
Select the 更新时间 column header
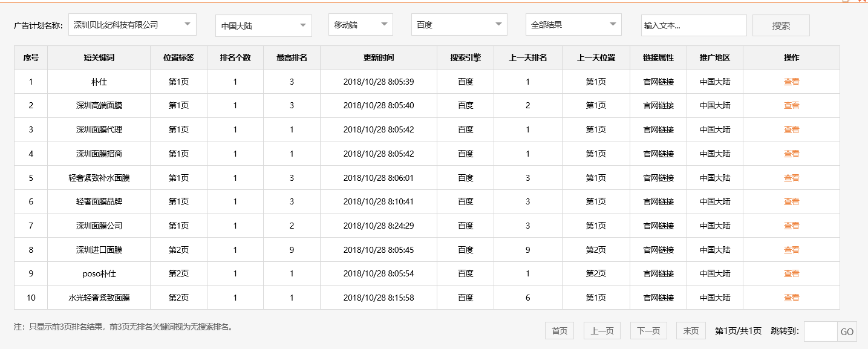[x=378, y=57]
